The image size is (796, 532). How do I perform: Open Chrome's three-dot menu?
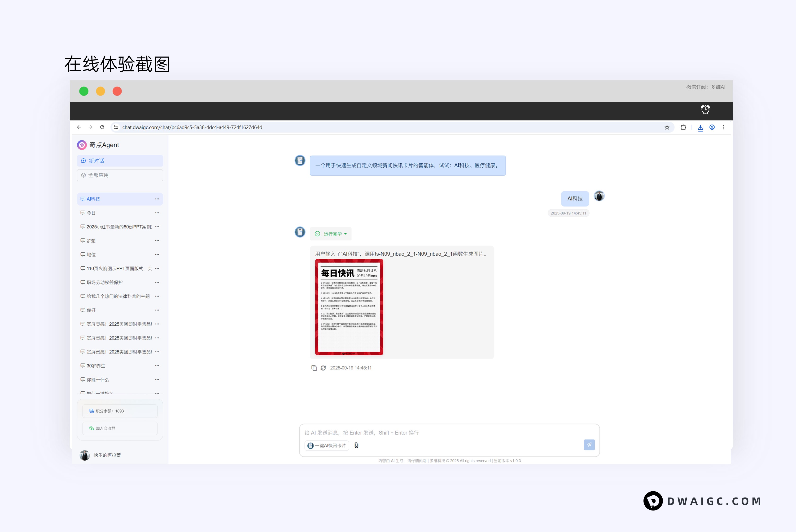[x=724, y=127]
